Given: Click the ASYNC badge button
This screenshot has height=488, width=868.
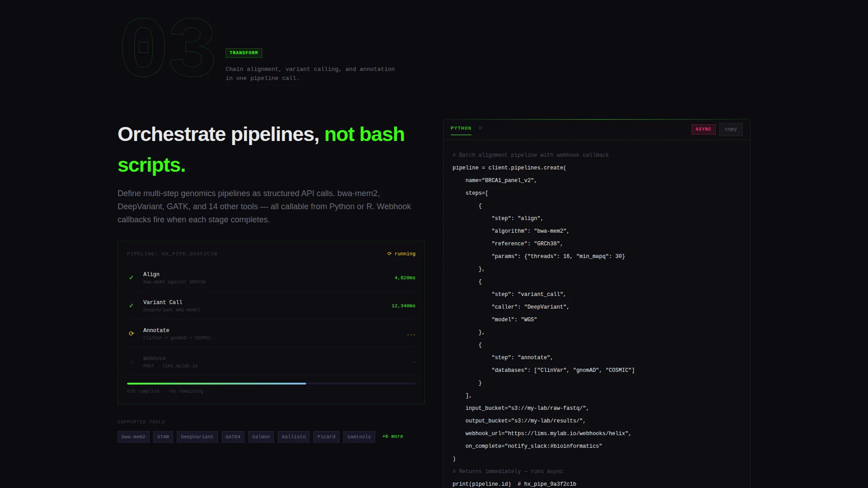Looking at the screenshot, I should pyautogui.click(x=703, y=129).
